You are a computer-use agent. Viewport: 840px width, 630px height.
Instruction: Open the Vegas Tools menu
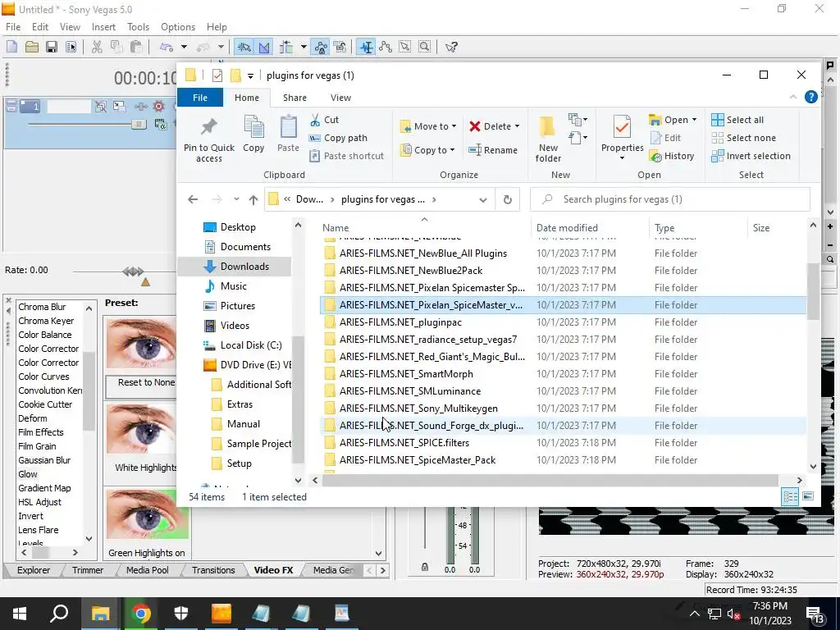[x=138, y=27]
